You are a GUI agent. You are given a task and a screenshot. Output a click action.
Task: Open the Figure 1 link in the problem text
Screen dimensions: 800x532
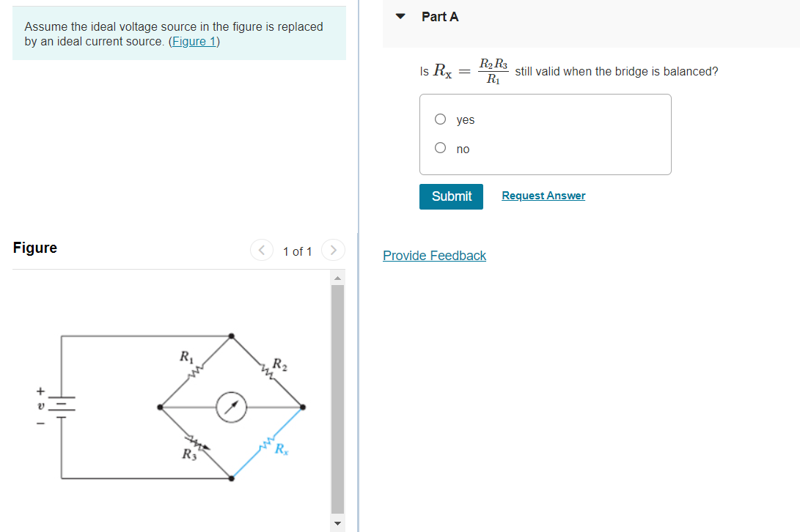[x=194, y=41]
